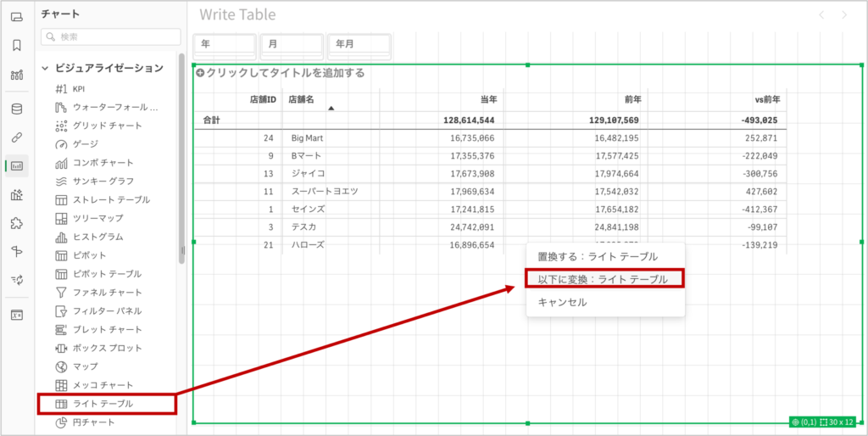The image size is (868, 436).
Task: Open the database fields icon in left rail
Action: pyautogui.click(x=17, y=109)
